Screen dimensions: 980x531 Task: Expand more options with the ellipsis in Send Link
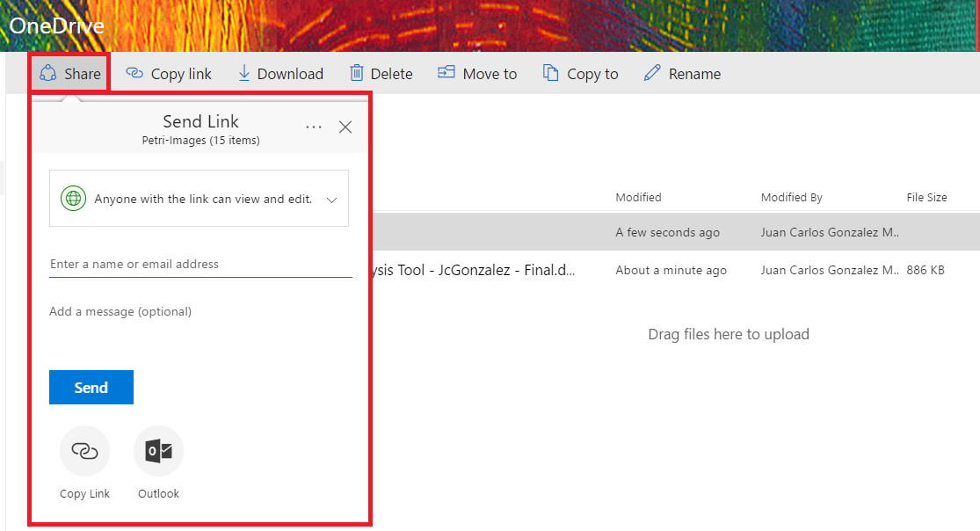pyautogui.click(x=314, y=126)
